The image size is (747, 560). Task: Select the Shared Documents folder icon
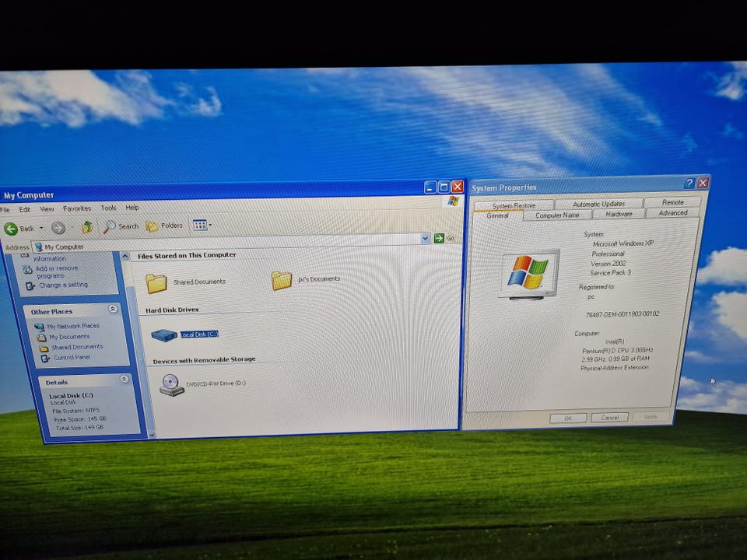point(156,283)
